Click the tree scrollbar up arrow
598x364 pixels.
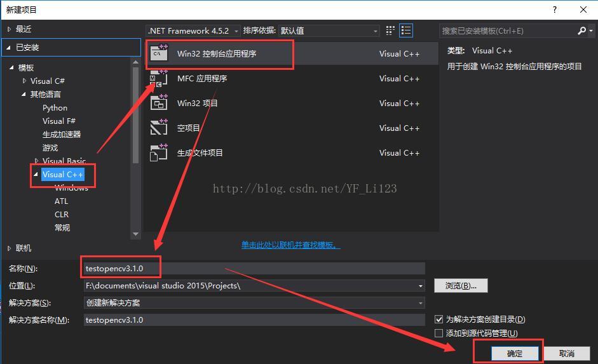tap(136, 62)
